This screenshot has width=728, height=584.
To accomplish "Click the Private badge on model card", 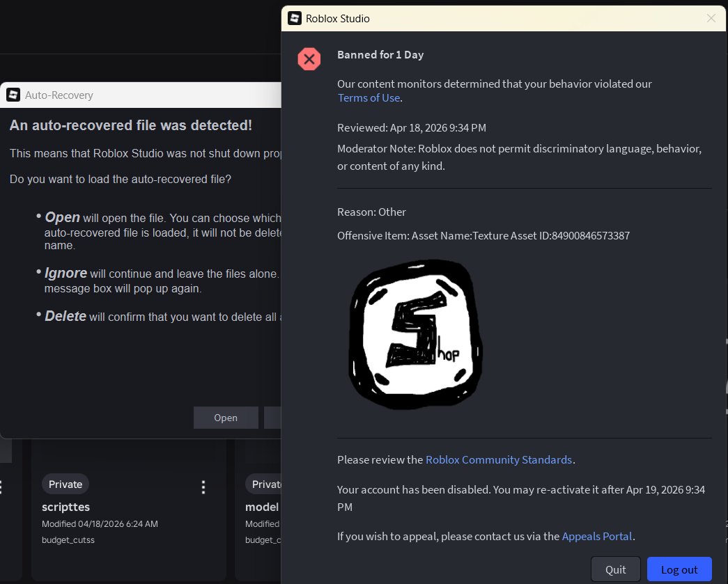I will (x=264, y=484).
